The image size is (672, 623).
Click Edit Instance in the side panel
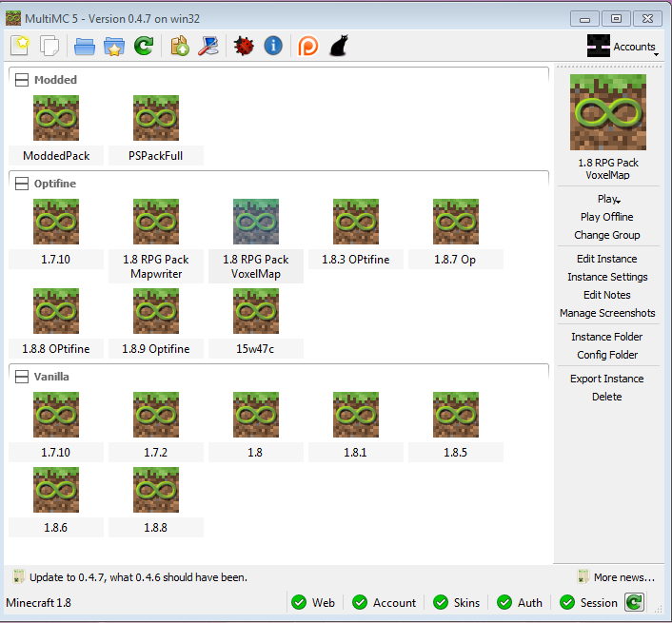[606, 259]
